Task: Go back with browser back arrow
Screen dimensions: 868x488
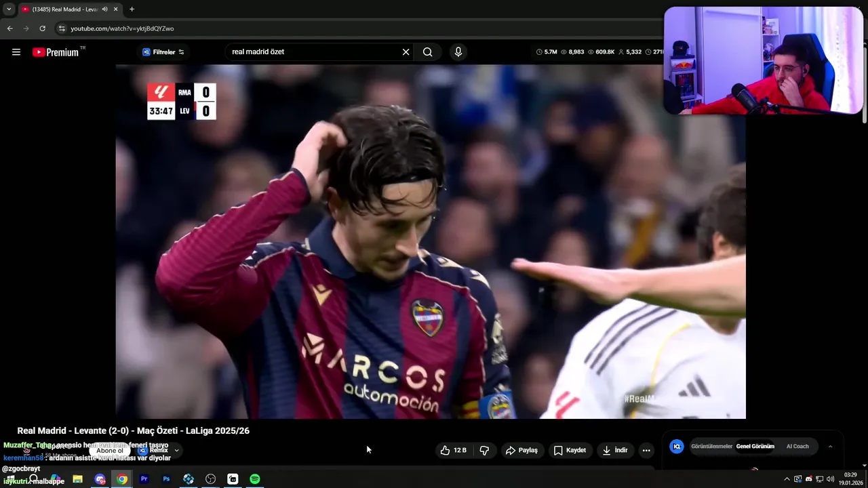Action: pyautogui.click(x=9, y=28)
